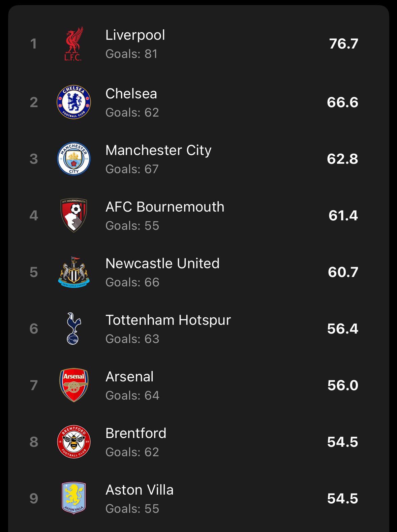Open the Liverpool team name

pos(135,35)
